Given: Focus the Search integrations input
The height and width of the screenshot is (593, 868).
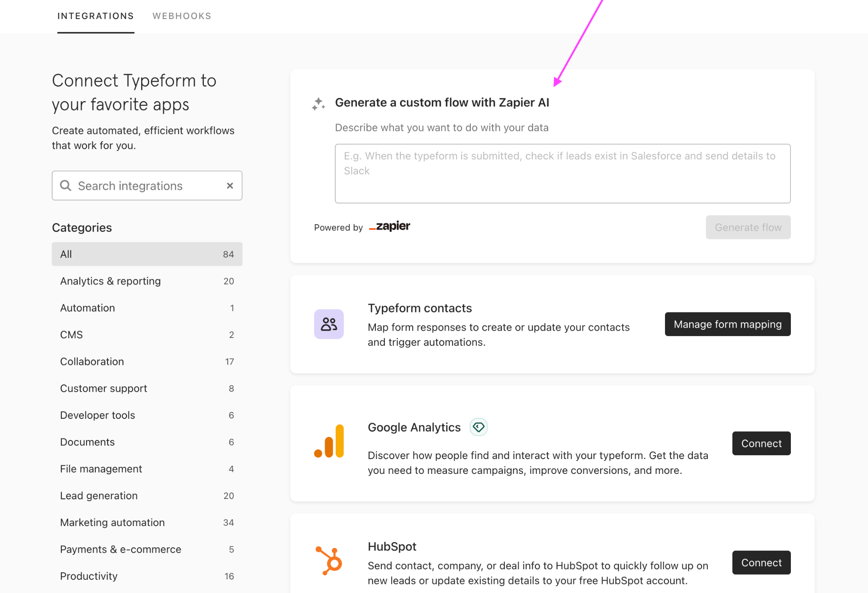Looking at the screenshot, I should tap(147, 186).
